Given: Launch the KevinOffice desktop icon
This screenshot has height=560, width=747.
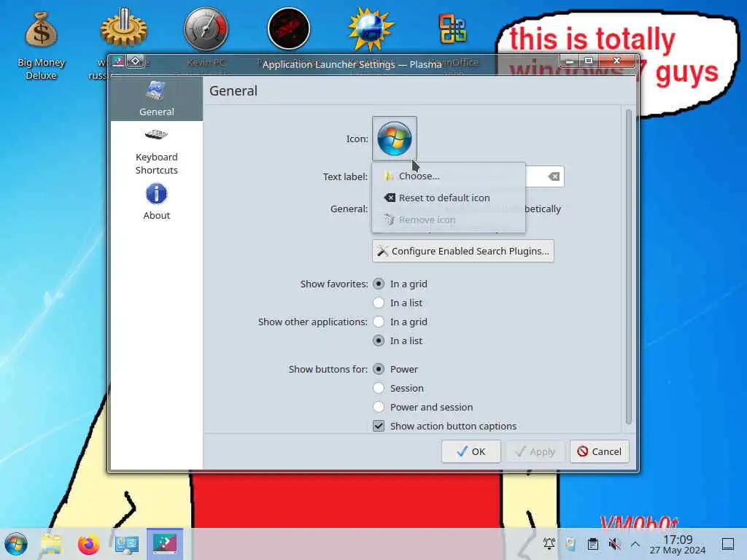Looking at the screenshot, I should coord(452,28).
